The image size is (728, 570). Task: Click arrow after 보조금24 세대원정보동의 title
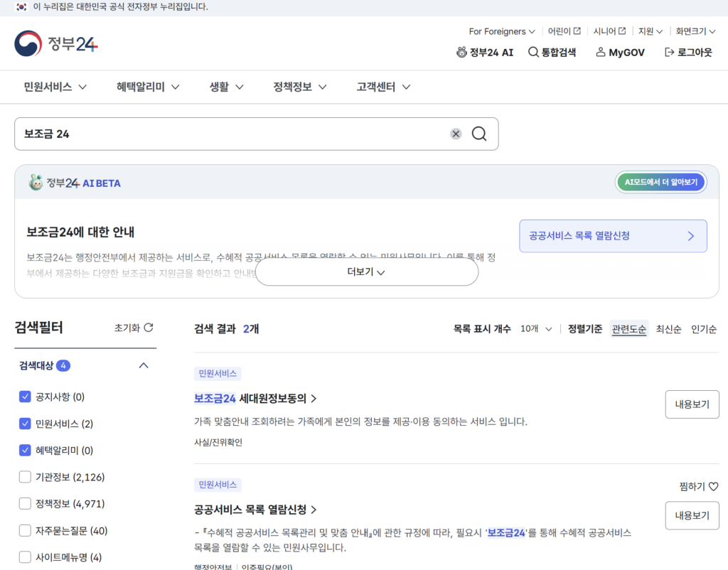coord(314,398)
